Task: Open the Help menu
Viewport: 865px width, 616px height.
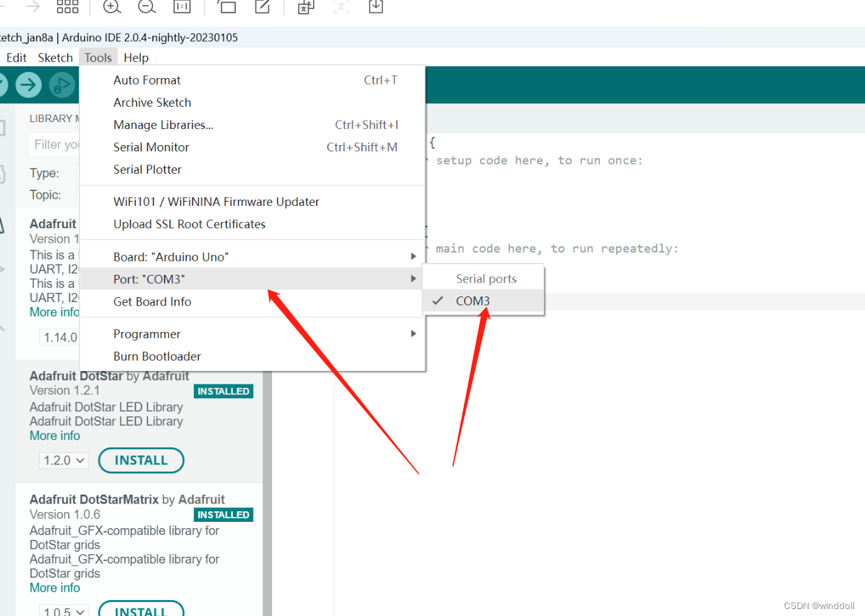Action: [x=136, y=58]
